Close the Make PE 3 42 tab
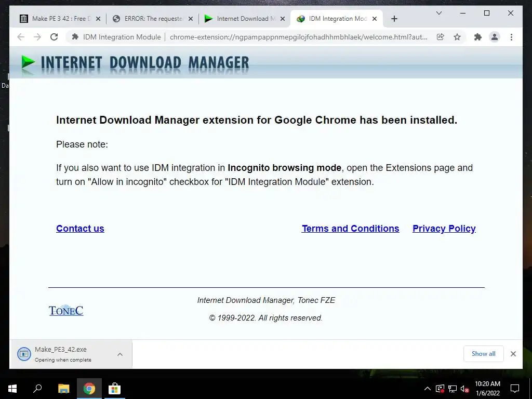The image size is (532, 399). point(98,19)
